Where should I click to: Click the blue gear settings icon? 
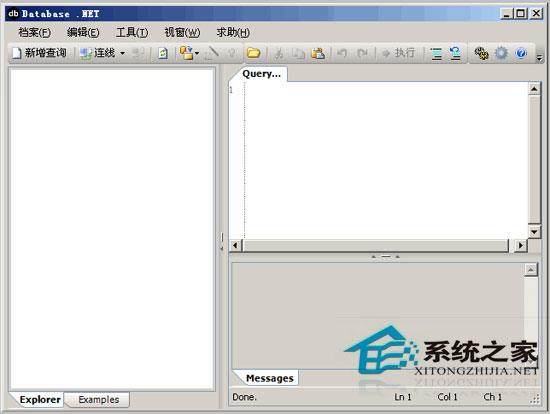tap(501, 53)
